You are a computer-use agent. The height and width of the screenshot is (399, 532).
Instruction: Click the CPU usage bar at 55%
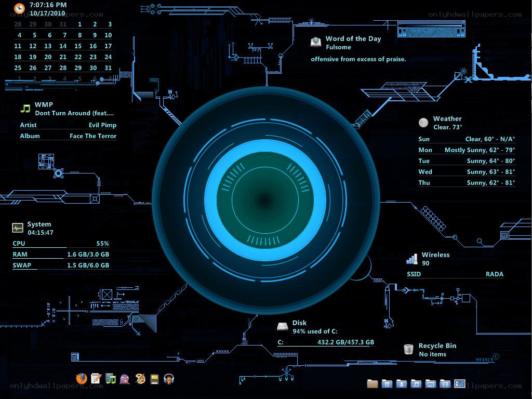[61, 244]
